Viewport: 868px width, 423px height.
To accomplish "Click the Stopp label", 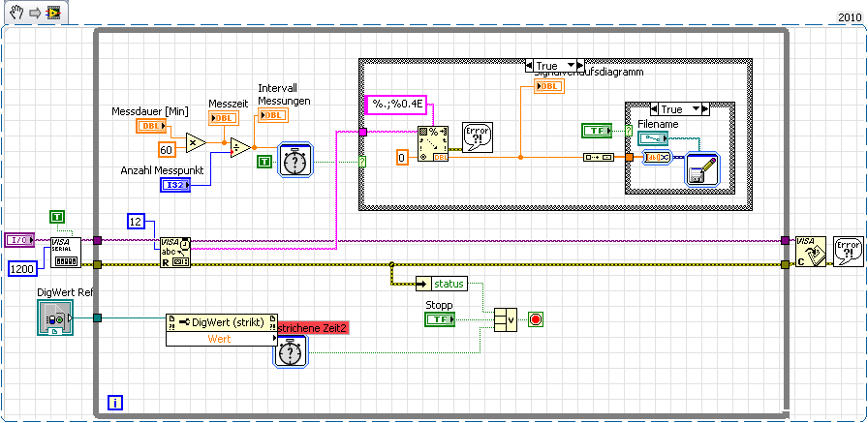I will coord(439,305).
